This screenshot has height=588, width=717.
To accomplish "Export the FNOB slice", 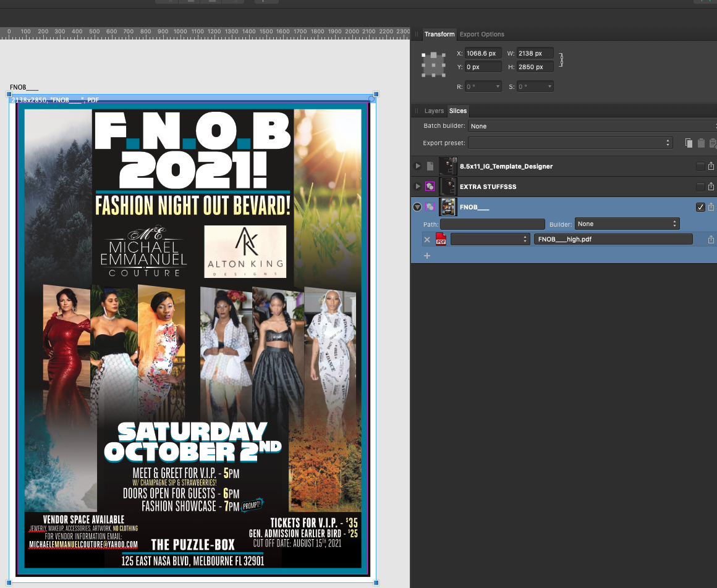I will click(x=711, y=207).
